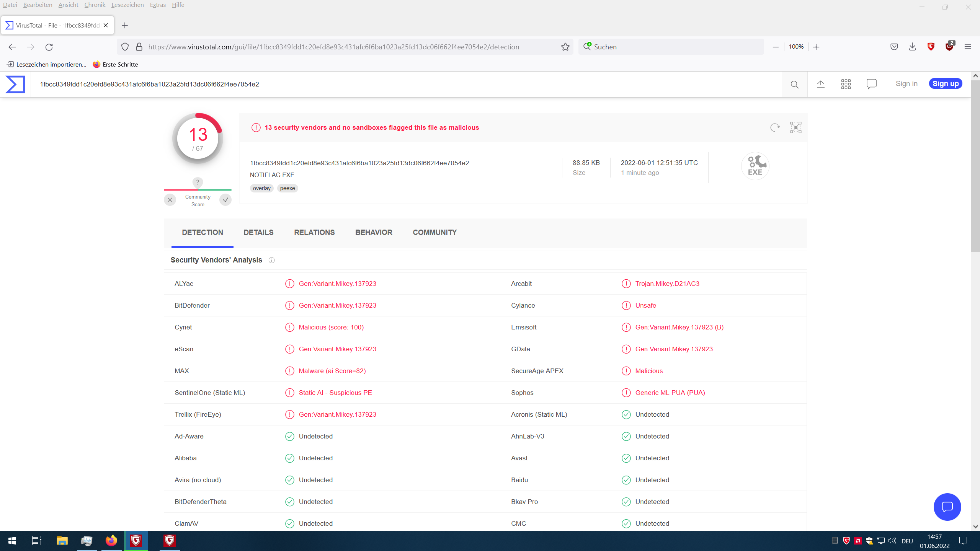Click the Firefox taskbar icon

[x=111, y=540]
